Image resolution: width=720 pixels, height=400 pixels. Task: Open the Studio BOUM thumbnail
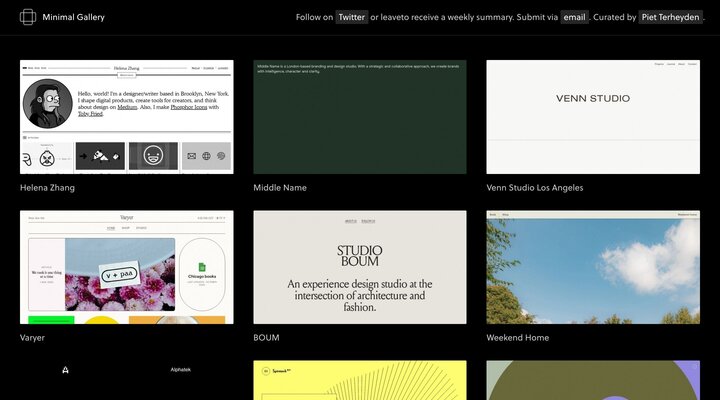pyautogui.click(x=360, y=267)
